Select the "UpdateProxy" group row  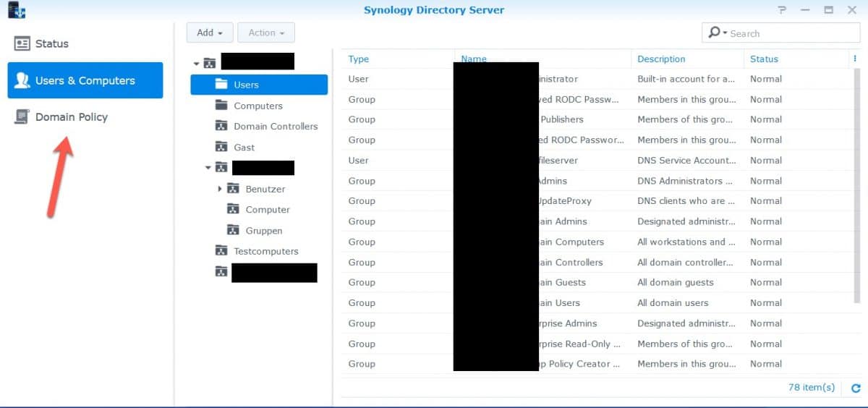pyautogui.click(x=596, y=201)
